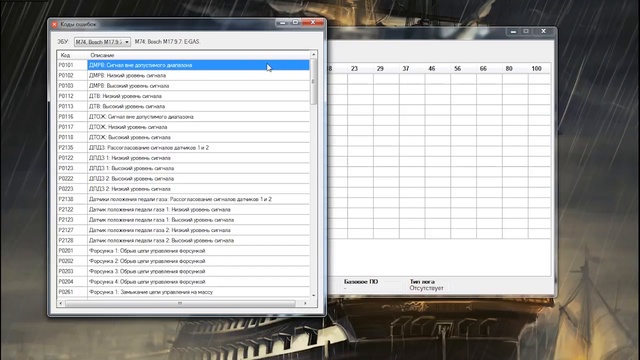Select row P0113 ДТВ Высокий уровень сигнала
Viewport: 640px width, 360px height.
tap(183, 106)
